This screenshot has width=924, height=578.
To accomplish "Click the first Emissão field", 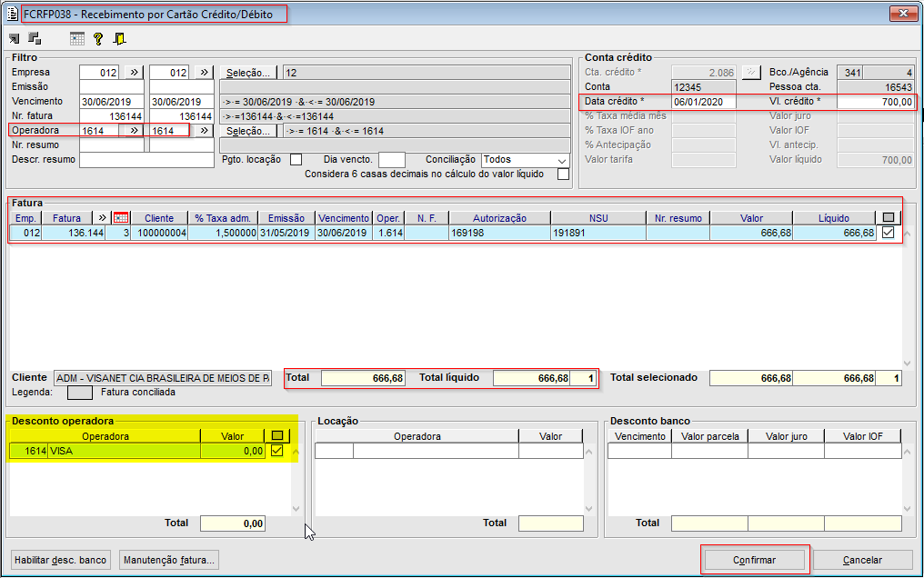I will point(111,86).
